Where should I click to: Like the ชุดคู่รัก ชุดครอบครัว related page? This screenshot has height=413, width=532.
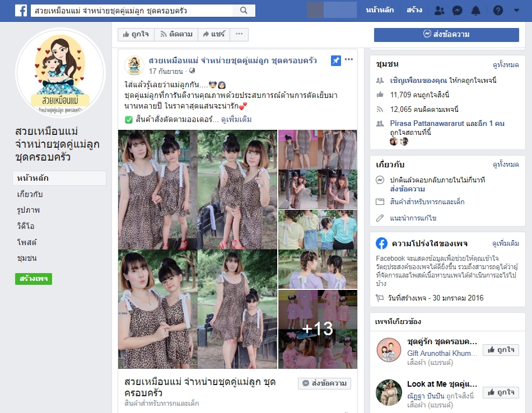[x=501, y=350]
